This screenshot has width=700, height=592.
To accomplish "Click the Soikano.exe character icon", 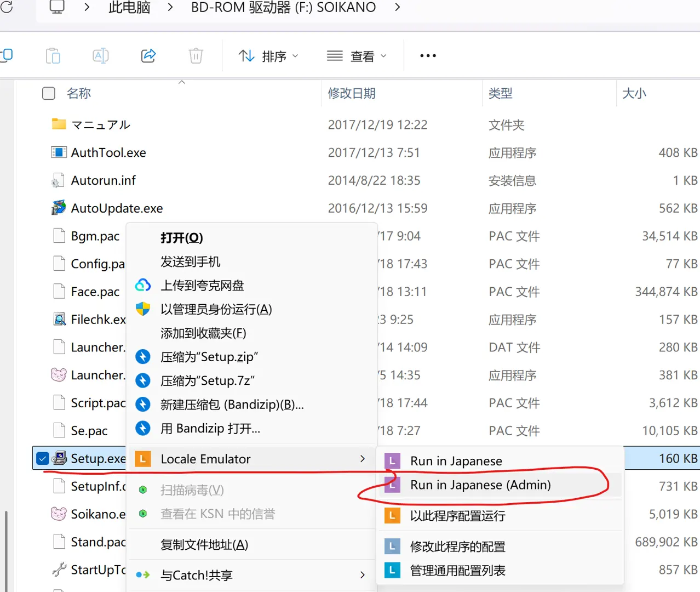I will click(59, 514).
